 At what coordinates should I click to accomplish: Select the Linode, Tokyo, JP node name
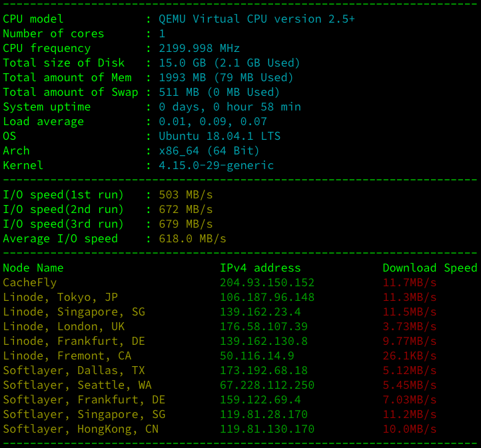pyautogui.click(x=61, y=297)
